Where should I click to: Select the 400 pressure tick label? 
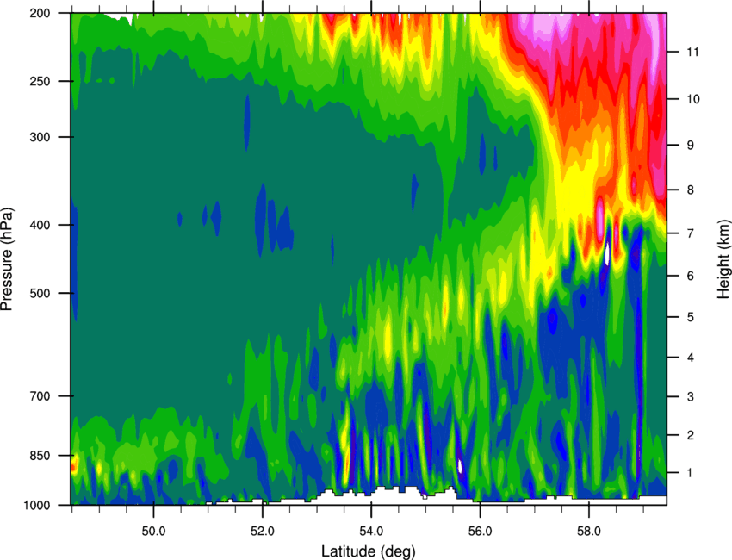tap(40, 225)
